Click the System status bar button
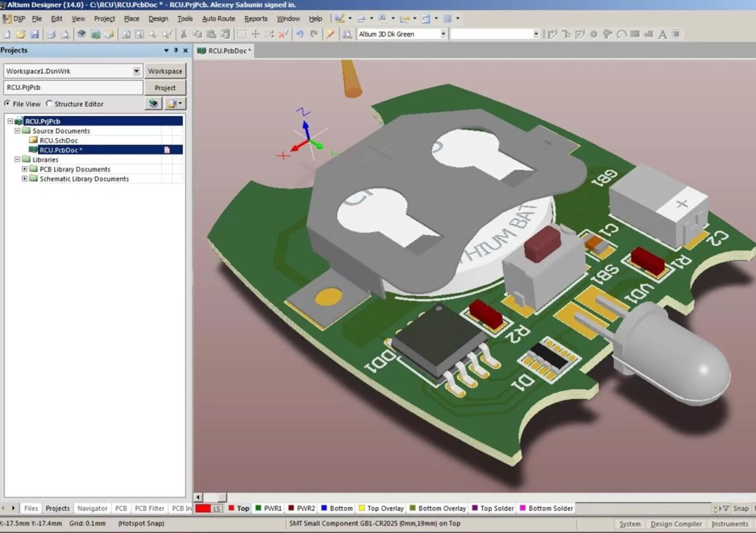The width and height of the screenshot is (756, 533). [630, 523]
